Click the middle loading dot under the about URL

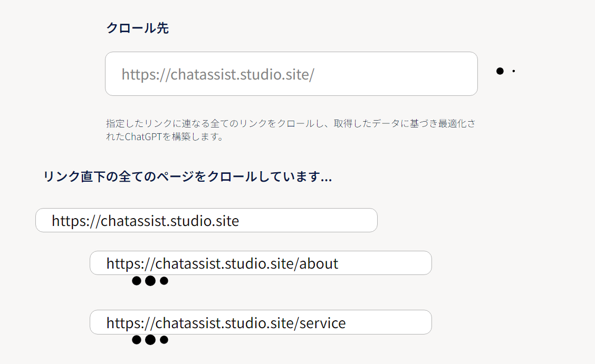[x=150, y=281]
